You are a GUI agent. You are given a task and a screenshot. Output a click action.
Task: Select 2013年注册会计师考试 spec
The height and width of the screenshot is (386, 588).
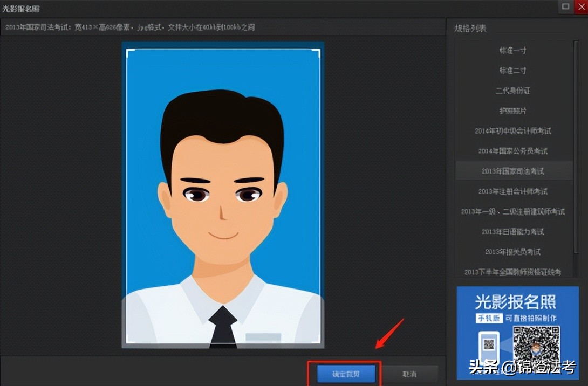514,191
